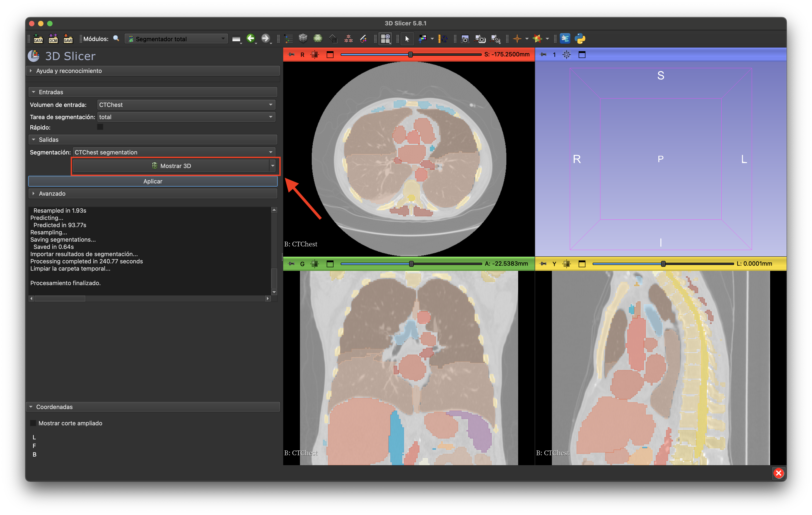Click the SAVE toolbar icon
Image resolution: width=812 pixels, height=515 pixels.
click(68, 39)
